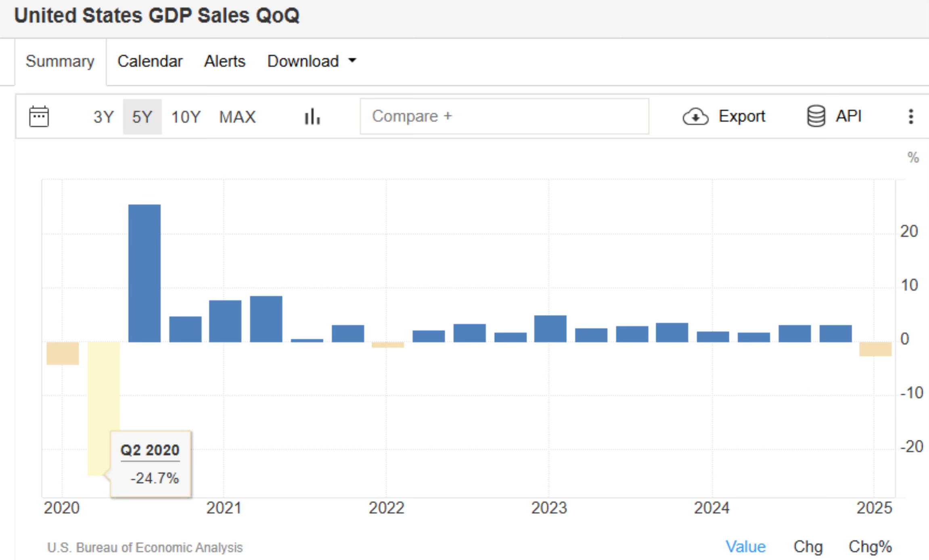Image resolution: width=929 pixels, height=560 pixels.
Task: Open the Alerts tab
Action: coord(224,61)
